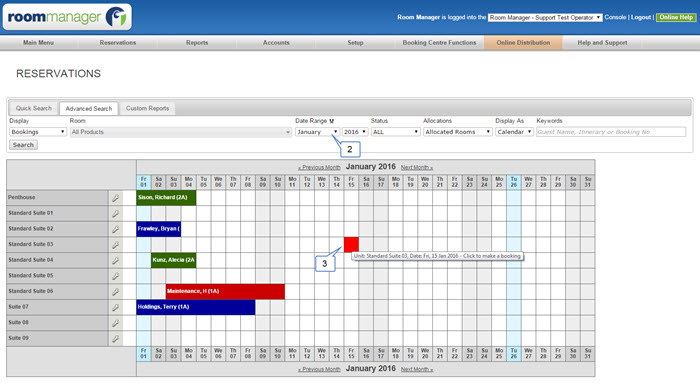Open the Maintenance, H booking bar

pyautogui.click(x=225, y=291)
